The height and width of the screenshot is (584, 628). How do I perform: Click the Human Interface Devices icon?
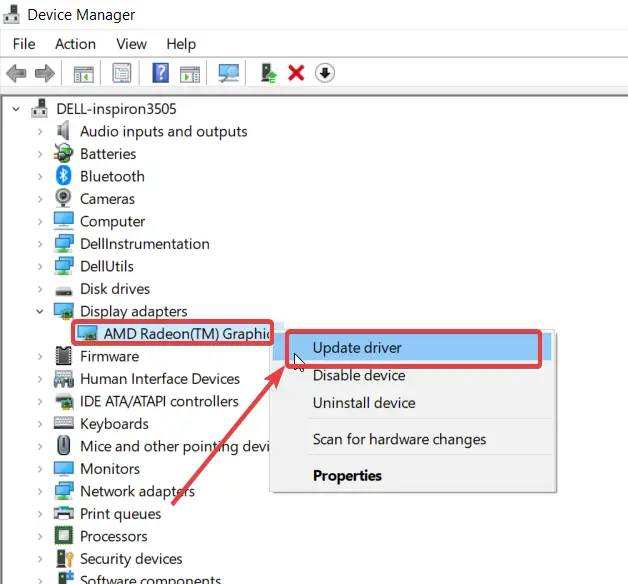(64, 379)
